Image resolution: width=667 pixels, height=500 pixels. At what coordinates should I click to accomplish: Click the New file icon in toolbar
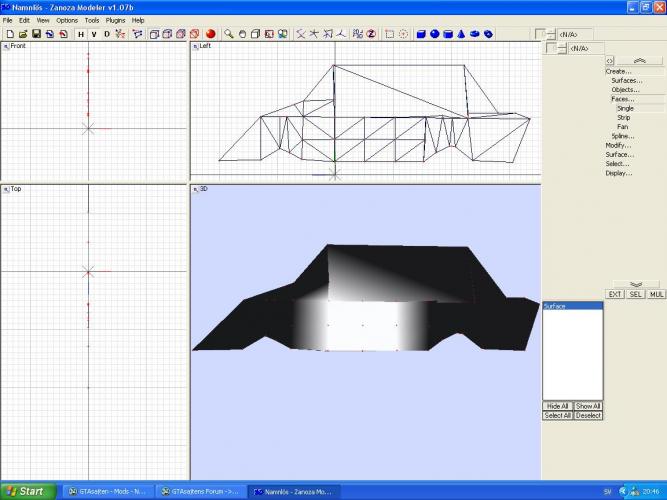9,33
